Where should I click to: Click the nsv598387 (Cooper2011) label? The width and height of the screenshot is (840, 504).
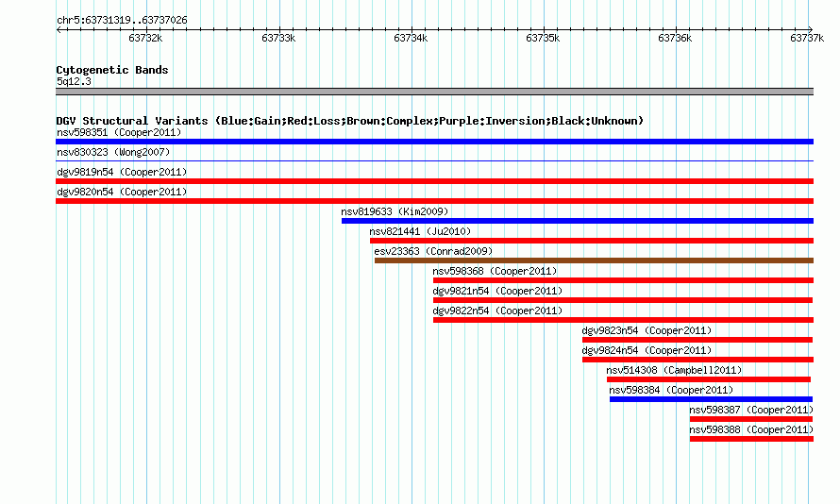pyautogui.click(x=751, y=410)
